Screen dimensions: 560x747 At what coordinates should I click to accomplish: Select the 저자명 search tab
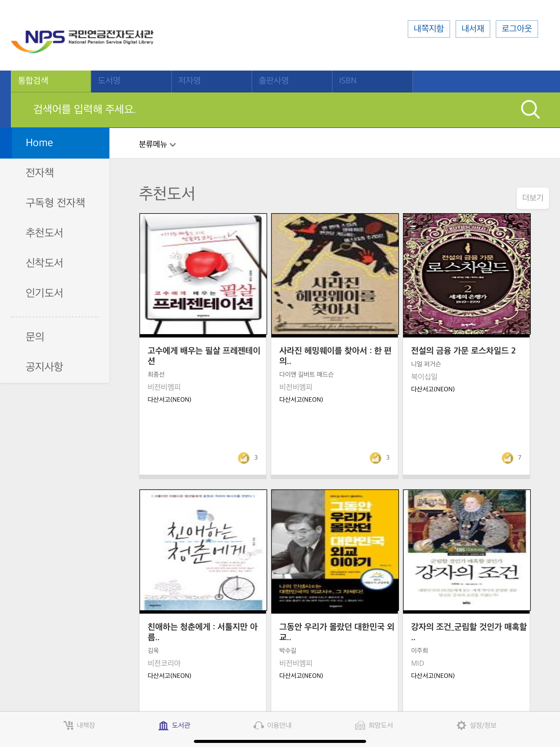click(x=211, y=81)
